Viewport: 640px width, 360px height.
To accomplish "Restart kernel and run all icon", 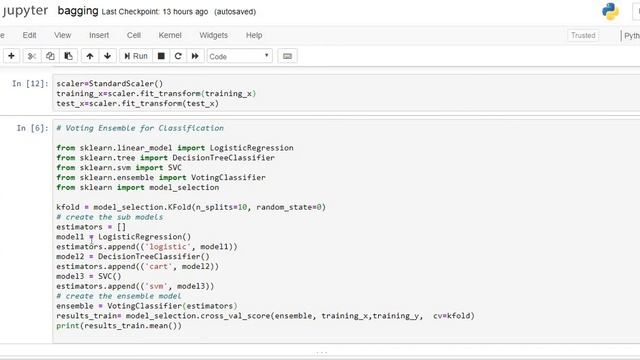I will [195, 56].
